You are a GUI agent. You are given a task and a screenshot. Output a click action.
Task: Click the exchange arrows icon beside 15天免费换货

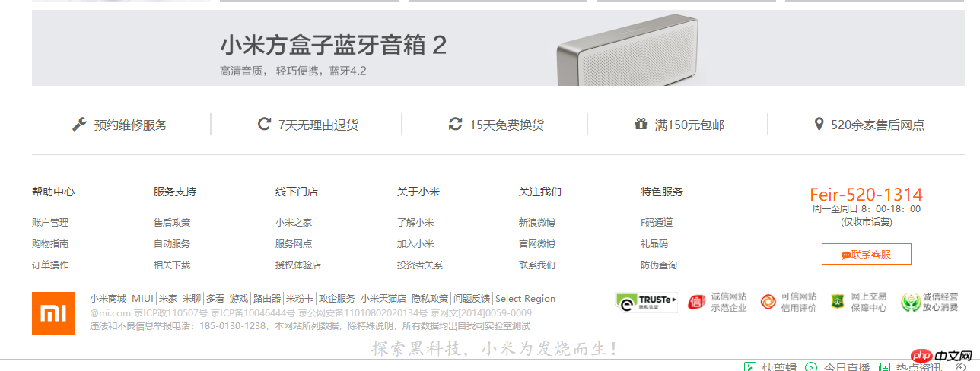455,124
